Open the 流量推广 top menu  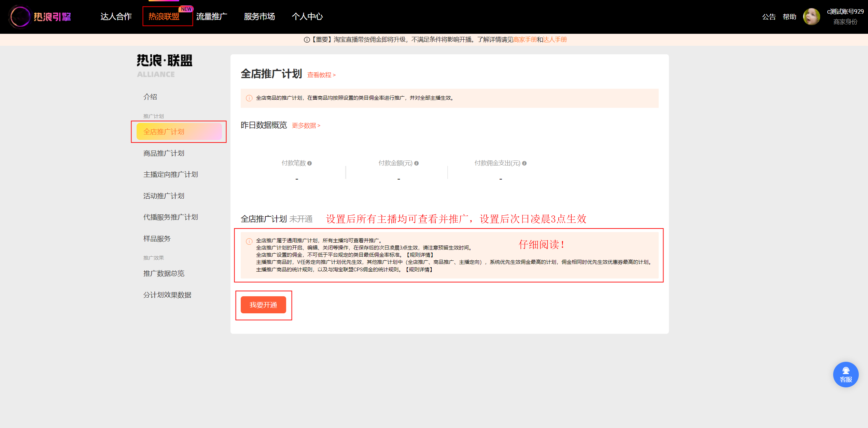(211, 16)
